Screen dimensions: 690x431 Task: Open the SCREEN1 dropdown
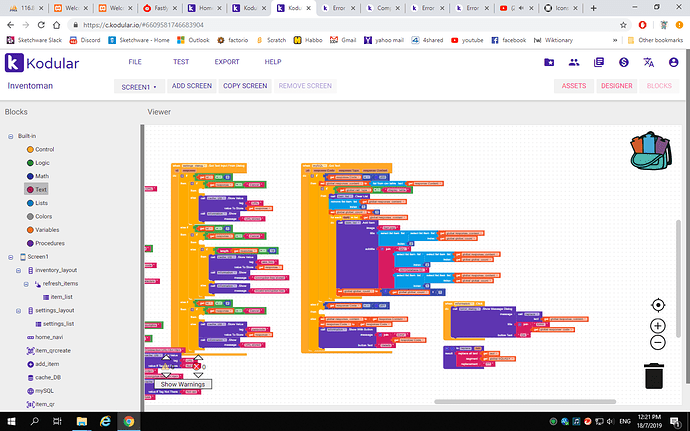pyautogui.click(x=139, y=86)
